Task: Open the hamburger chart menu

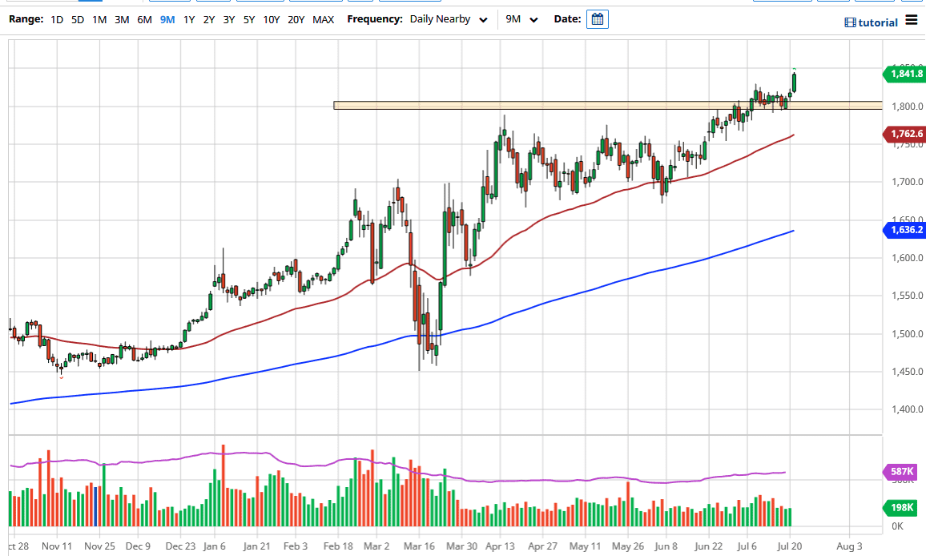Action: 912,20
